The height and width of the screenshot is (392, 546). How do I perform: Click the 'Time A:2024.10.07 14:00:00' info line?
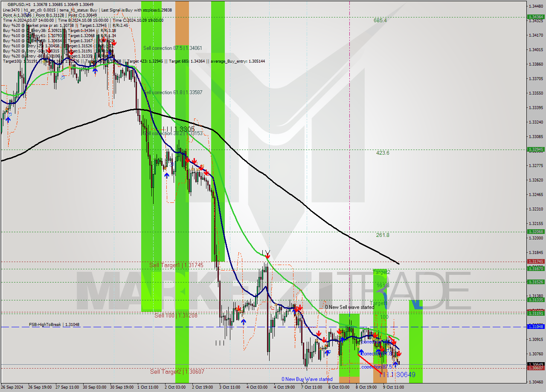[x=83, y=20]
